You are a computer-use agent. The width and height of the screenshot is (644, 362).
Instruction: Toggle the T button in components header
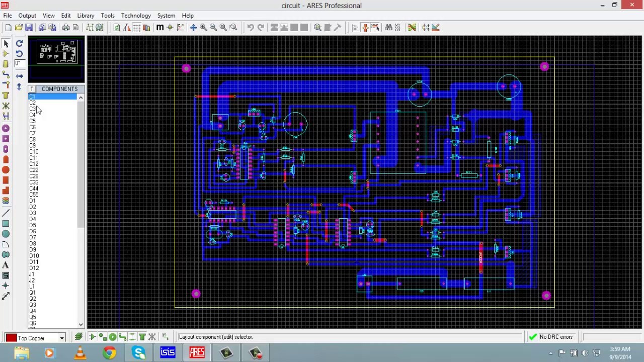pyautogui.click(x=32, y=89)
